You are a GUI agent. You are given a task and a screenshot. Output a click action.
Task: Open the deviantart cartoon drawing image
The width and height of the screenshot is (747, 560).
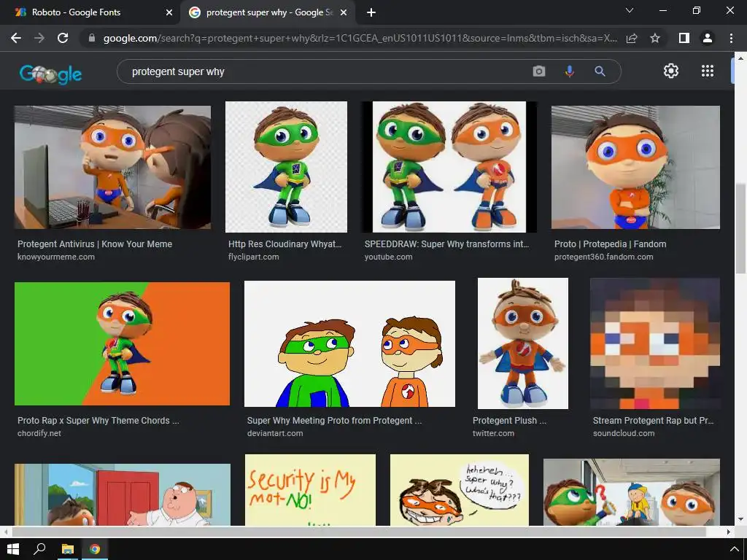tap(349, 344)
